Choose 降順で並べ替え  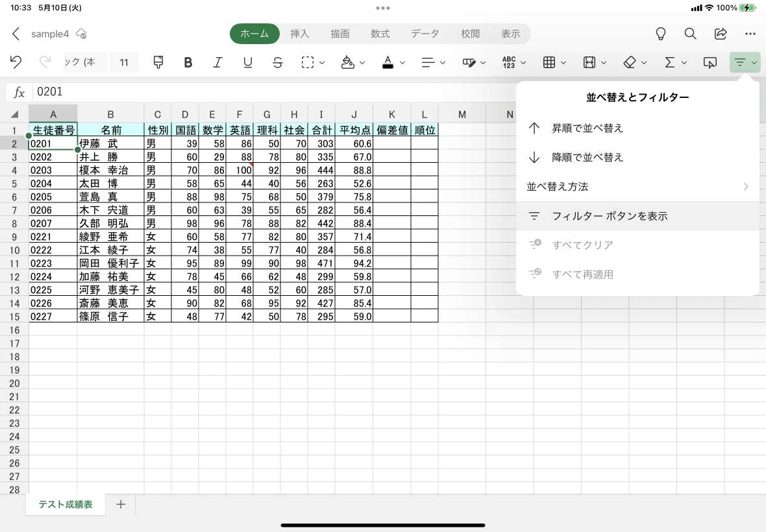pos(637,158)
